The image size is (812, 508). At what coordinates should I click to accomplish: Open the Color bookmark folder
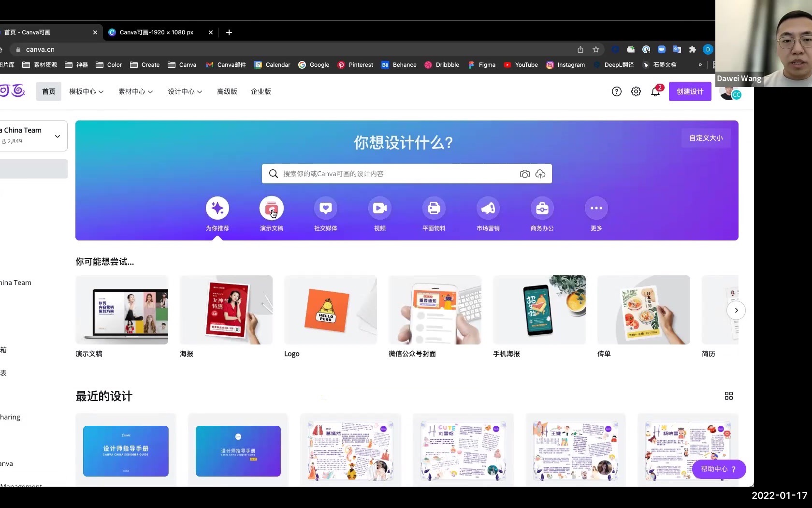(x=109, y=65)
